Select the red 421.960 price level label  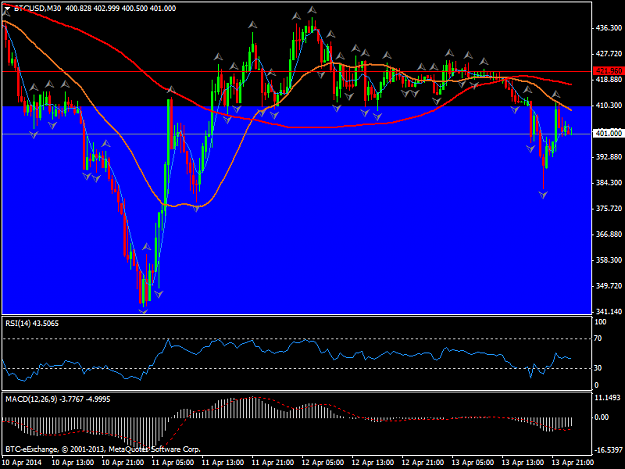pos(608,71)
